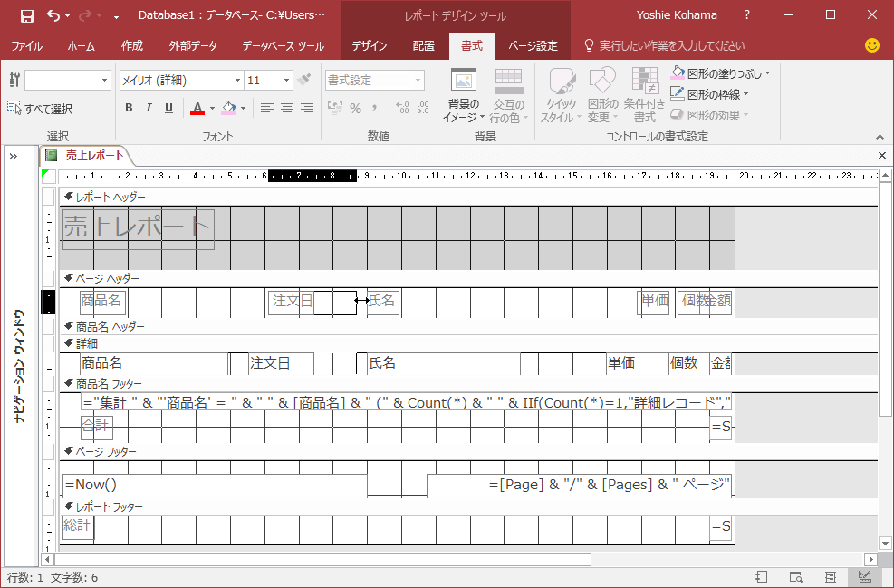Select the =[Page] & "/" & [Pages] text box
The image size is (894, 588).
click(579, 484)
